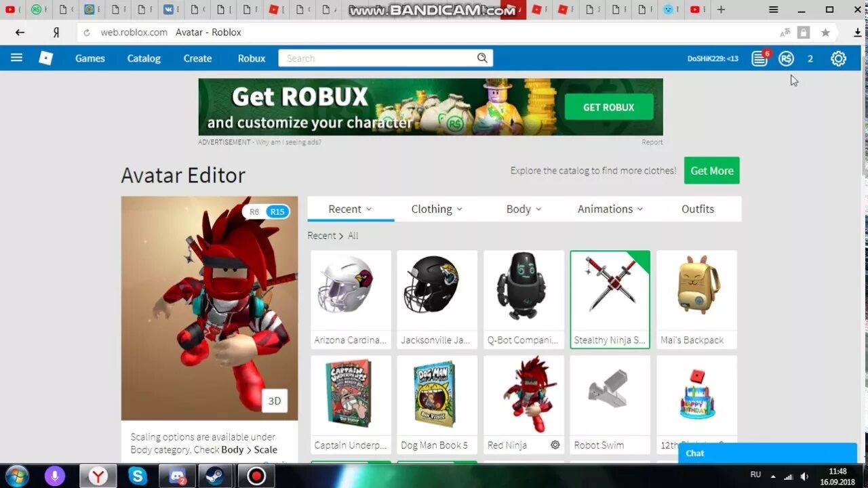Select the Robot Swim animation item
The height and width of the screenshot is (488, 868).
tap(610, 405)
